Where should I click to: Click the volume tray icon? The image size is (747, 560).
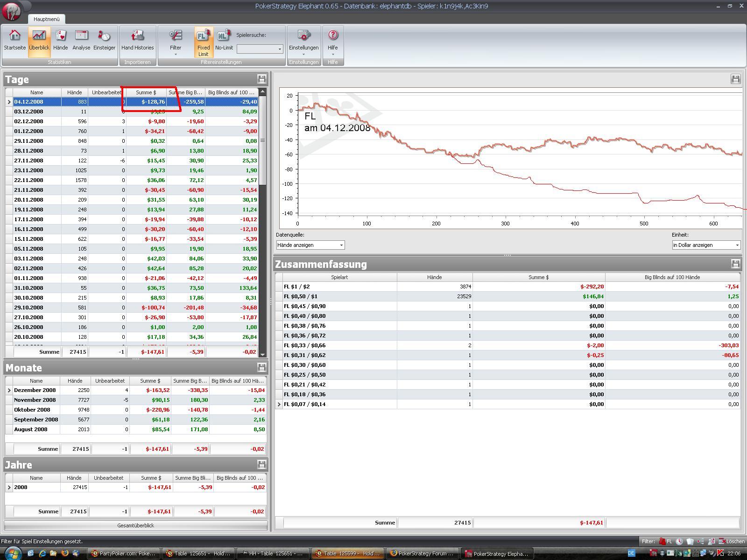[x=712, y=553]
